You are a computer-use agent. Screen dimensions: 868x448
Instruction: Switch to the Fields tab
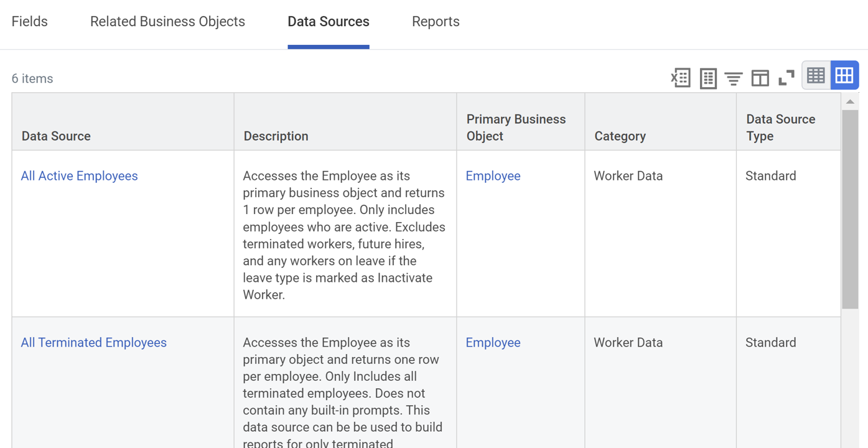point(30,22)
